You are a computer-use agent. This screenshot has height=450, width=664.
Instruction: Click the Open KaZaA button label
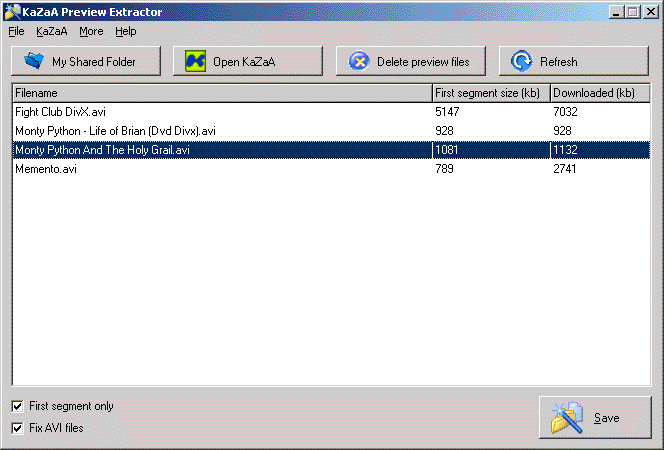pyautogui.click(x=244, y=62)
